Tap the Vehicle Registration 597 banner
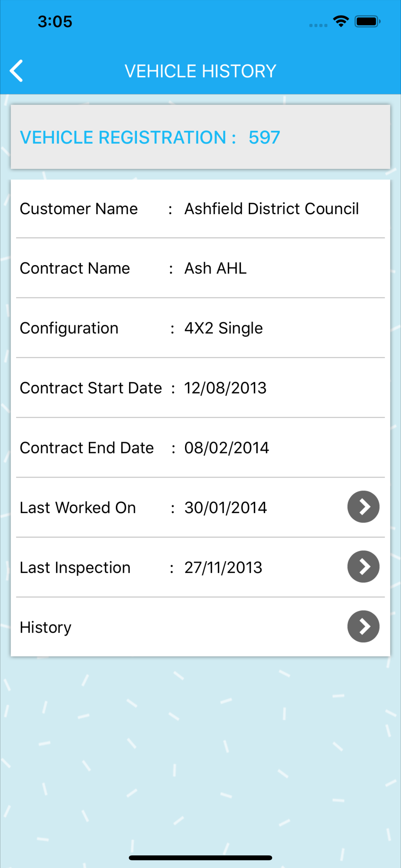The height and width of the screenshot is (868, 401). [x=200, y=137]
